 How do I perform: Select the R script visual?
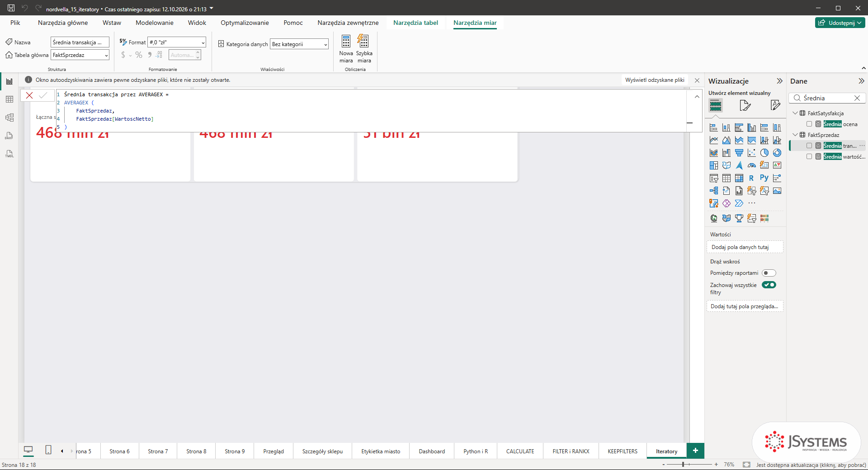pyautogui.click(x=751, y=178)
